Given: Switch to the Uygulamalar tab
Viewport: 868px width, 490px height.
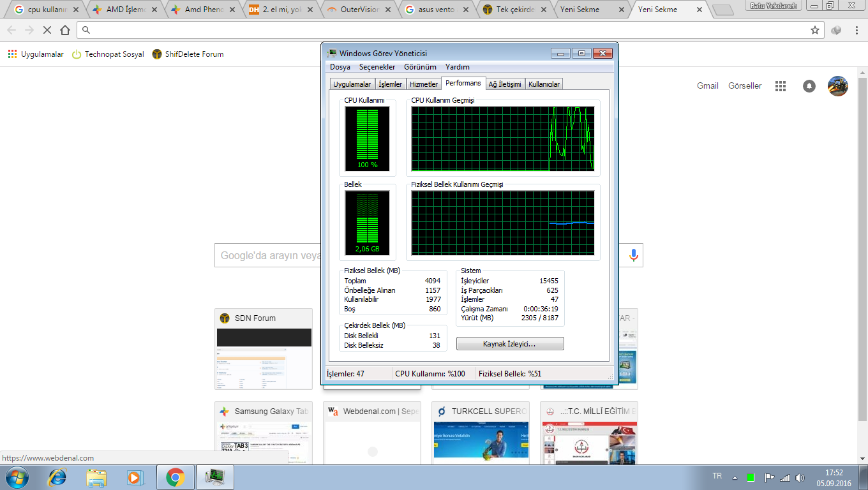Looking at the screenshot, I should (352, 84).
